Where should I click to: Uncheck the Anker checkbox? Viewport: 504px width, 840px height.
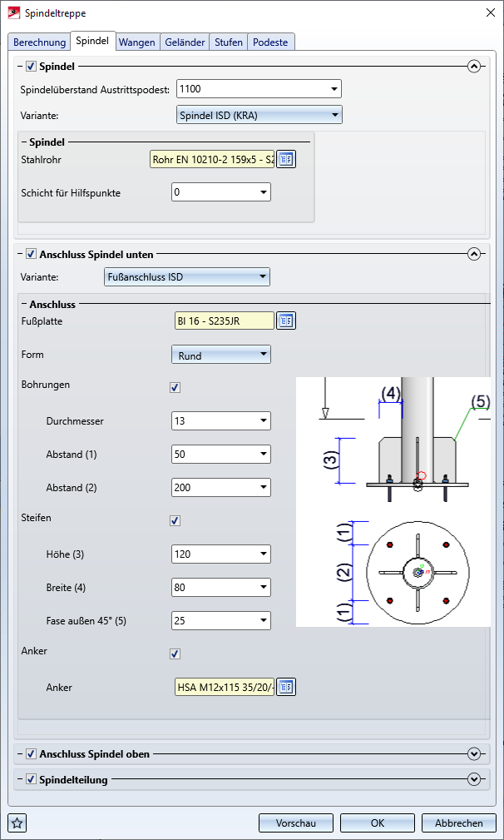tap(175, 654)
